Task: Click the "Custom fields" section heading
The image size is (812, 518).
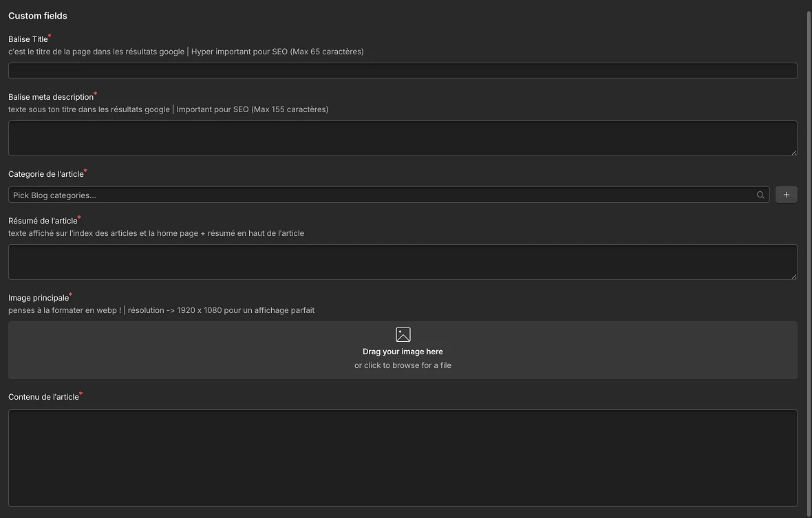Action: 37,15
